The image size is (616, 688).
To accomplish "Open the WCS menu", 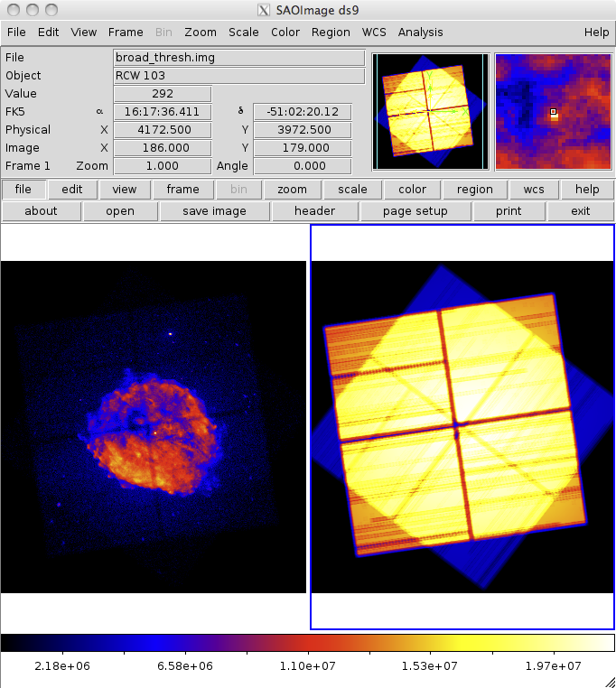I will (374, 32).
